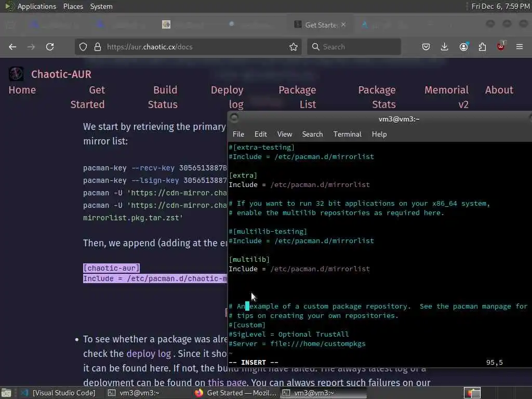The width and height of the screenshot is (532, 399).
Task: Open Memorial v2 navigation link
Action: point(446,97)
